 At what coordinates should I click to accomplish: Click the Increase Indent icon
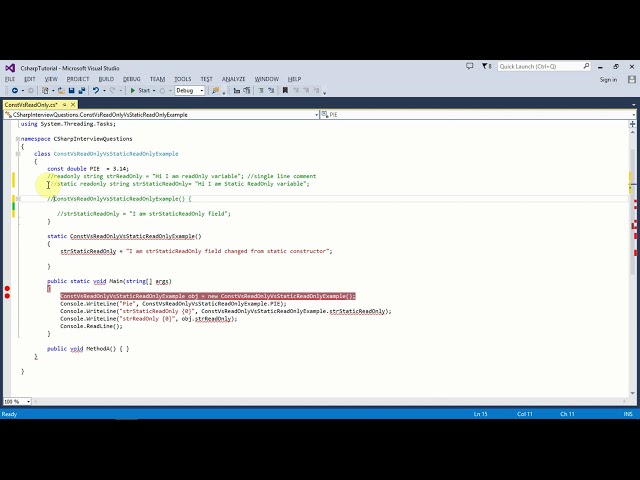coord(271,91)
